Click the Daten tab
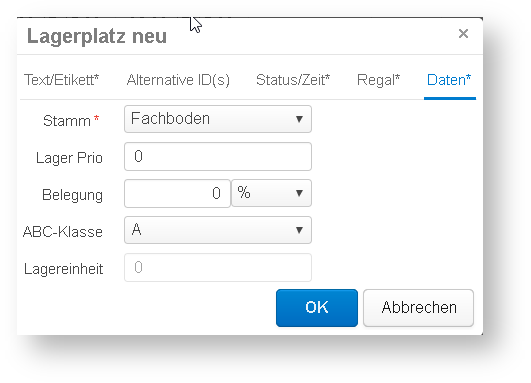This screenshot has width=531, height=383. 449,80
